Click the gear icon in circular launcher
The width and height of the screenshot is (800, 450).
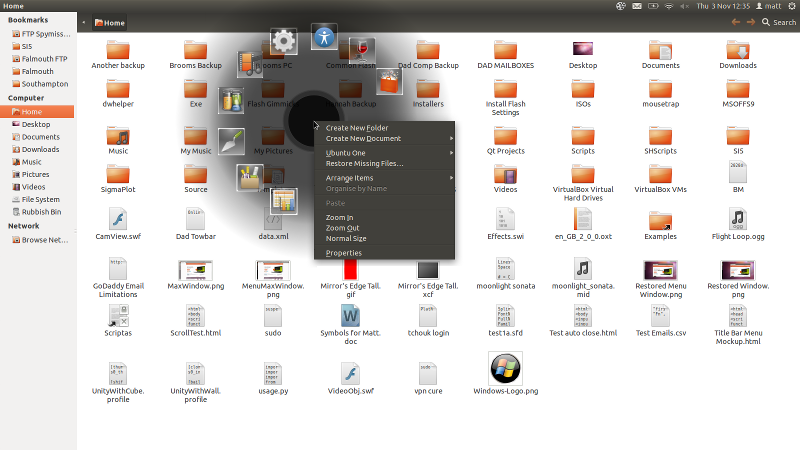coord(285,41)
